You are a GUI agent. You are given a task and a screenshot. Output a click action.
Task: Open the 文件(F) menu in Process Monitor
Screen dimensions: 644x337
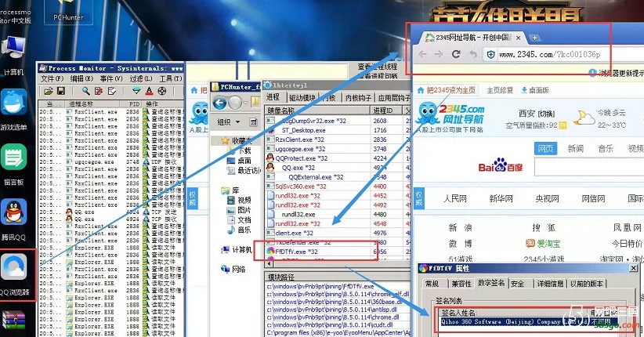52,78
